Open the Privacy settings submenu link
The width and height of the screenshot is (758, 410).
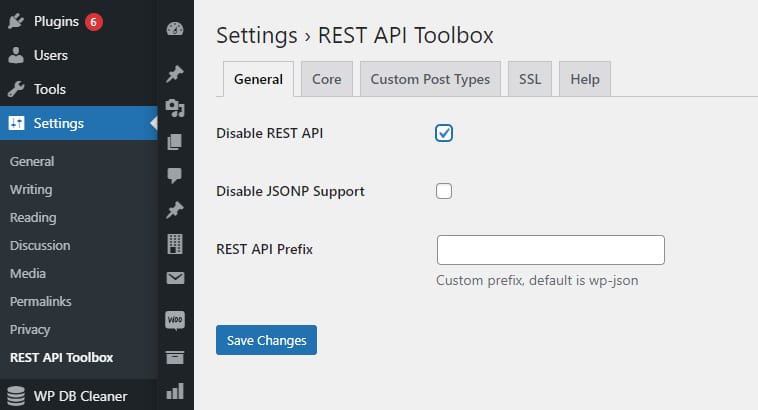pos(30,330)
